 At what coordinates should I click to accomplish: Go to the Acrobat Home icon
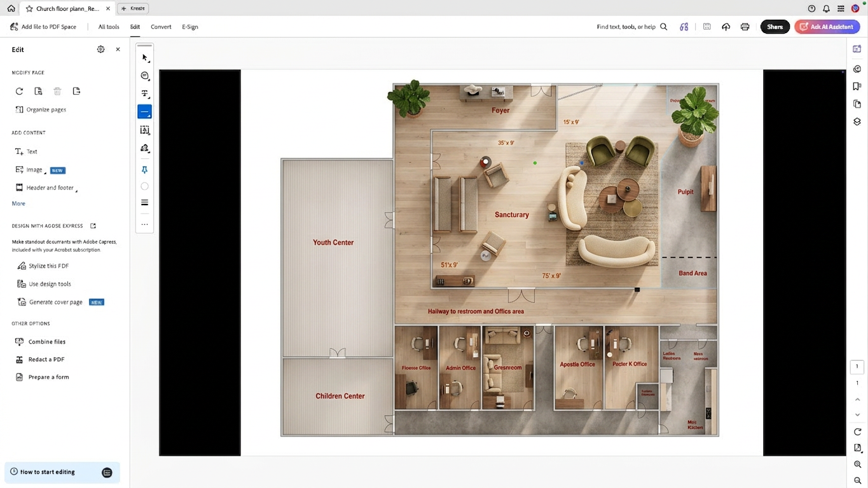[11, 8]
